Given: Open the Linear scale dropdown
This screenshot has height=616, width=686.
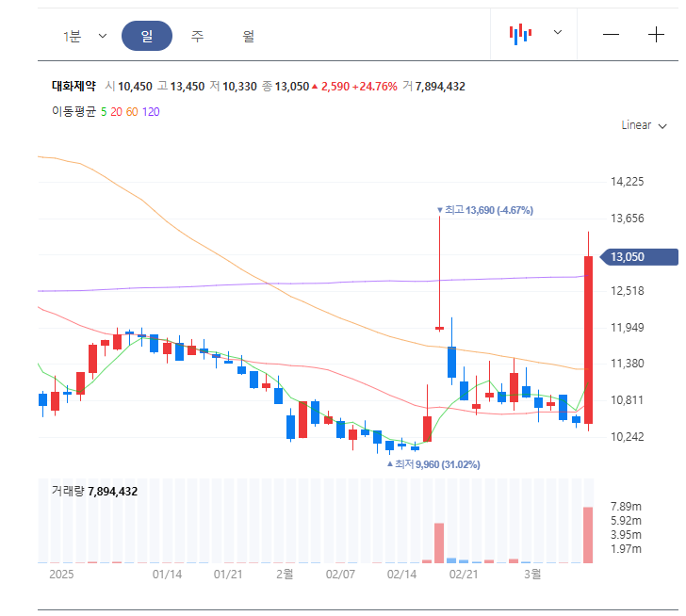Looking at the screenshot, I should click(x=644, y=125).
